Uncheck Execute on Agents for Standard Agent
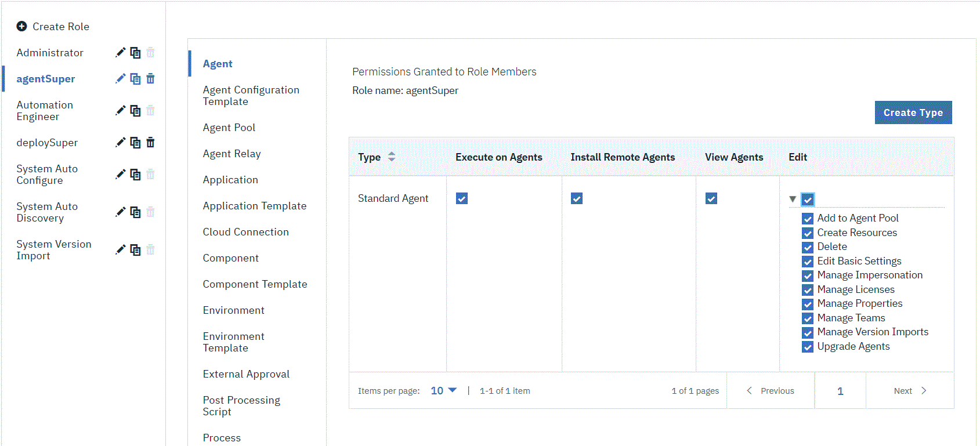This screenshot has height=446, width=980. pyautogui.click(x=462, y=198)
